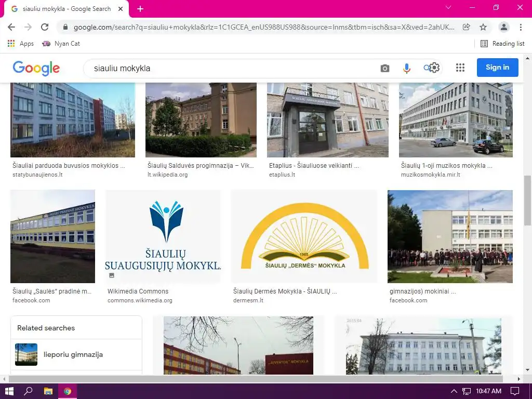Screen dimensions: 532x399
Task: Open the Google apps grid
Action: [460, 68]
